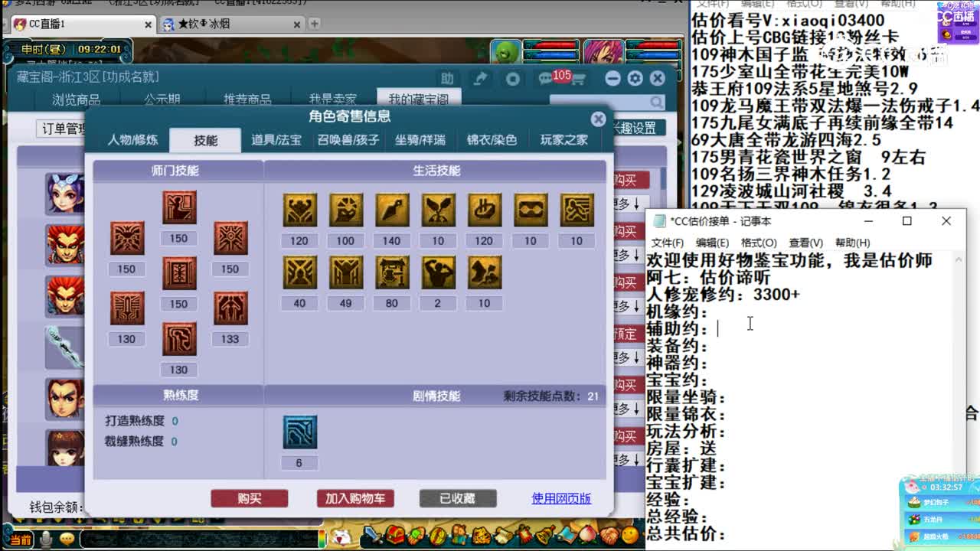The height and width of the screenshot is (551, 980).
Task: Click the 剩余技能点数: 21 text
Action: pos(551,396)
